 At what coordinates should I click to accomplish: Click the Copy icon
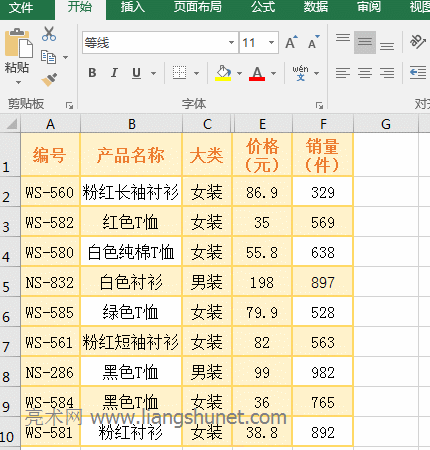click(x=48, y=57)
